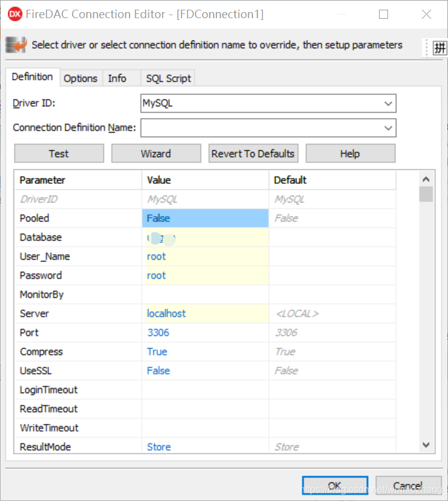This screenshot has width=448, height=501.
Task: Click the ResultMode value Store
Action: pyautogui.click(x=205, y=447)
